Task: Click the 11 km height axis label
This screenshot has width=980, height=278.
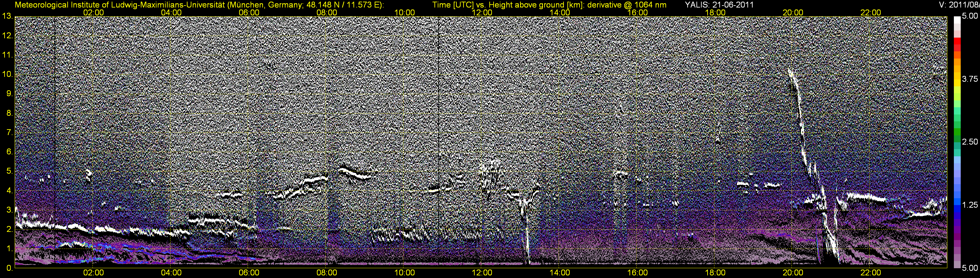Action: [7, 55]
